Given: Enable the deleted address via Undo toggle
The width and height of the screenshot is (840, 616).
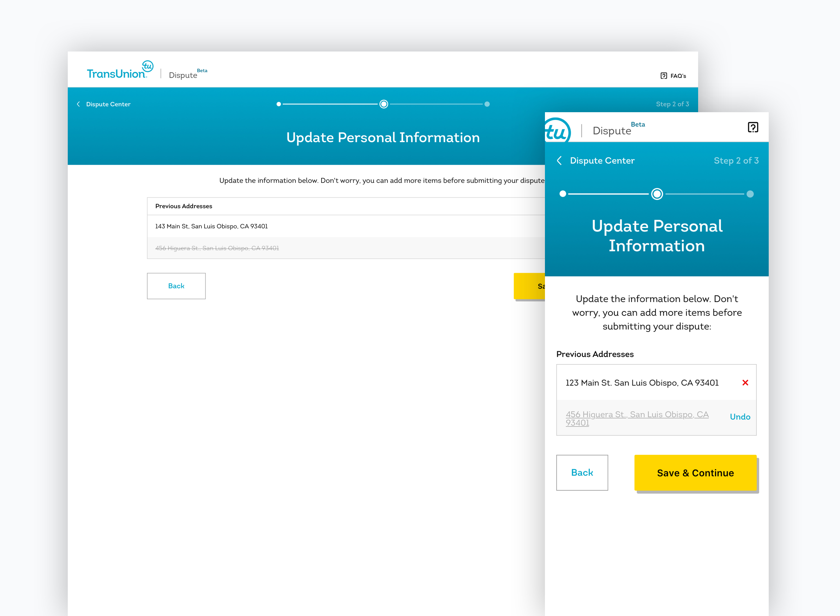Looking at the screenshot, I should tap(741, 415).
